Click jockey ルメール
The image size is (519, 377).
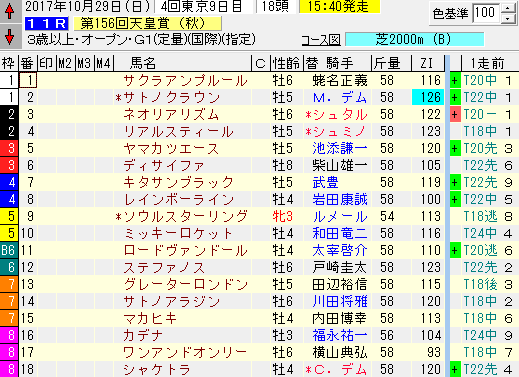340,217
